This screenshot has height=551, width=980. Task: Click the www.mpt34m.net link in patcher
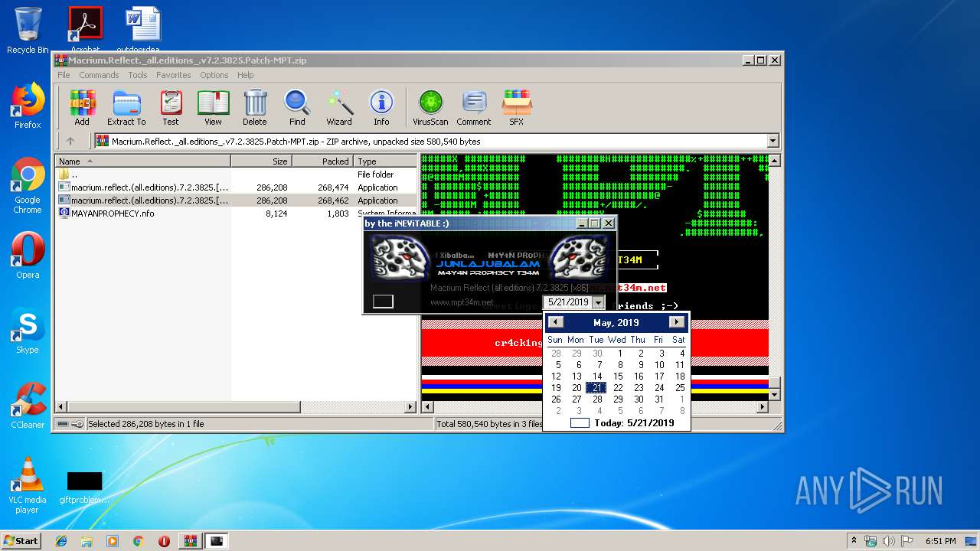tap(462, 302)
